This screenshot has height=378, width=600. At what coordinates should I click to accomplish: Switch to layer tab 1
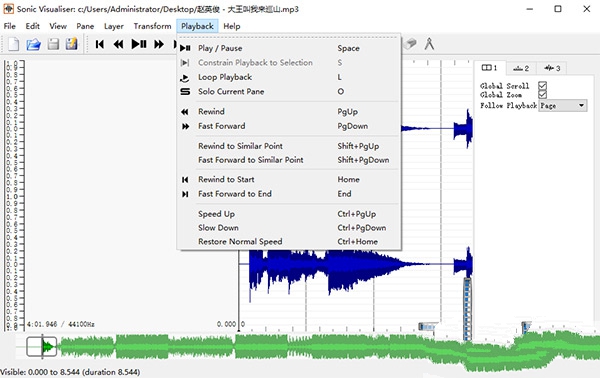489,68
